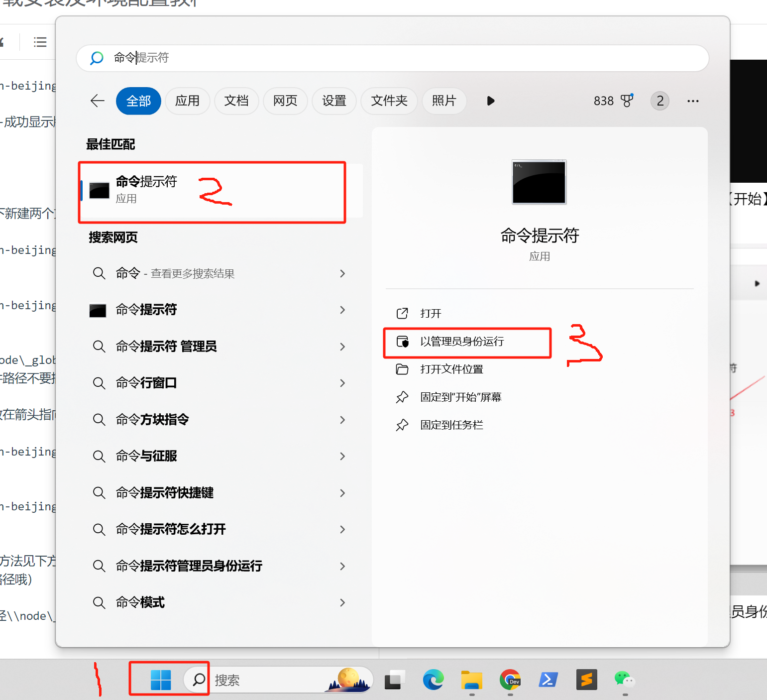This screenshot has height=700, width=767.
Task: Expand arrow for 命令提示符管理员身份运行 suggestion
Action: (342, 566)
